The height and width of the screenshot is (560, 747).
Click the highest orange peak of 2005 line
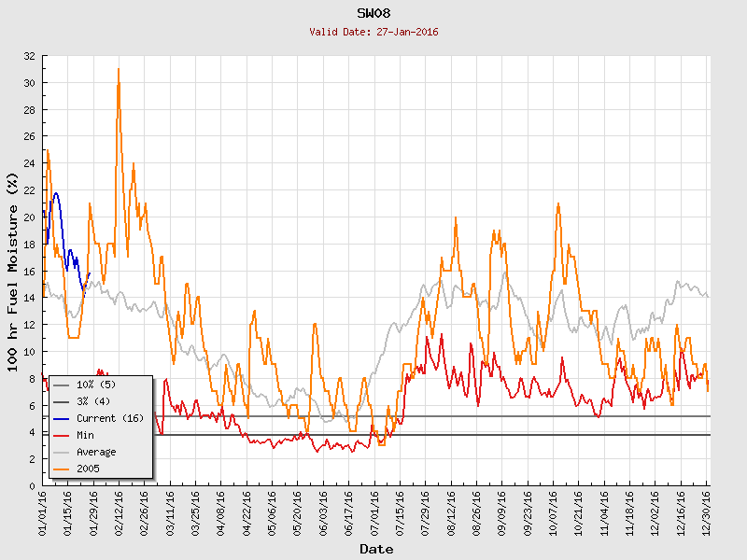(x=119, y=70)
